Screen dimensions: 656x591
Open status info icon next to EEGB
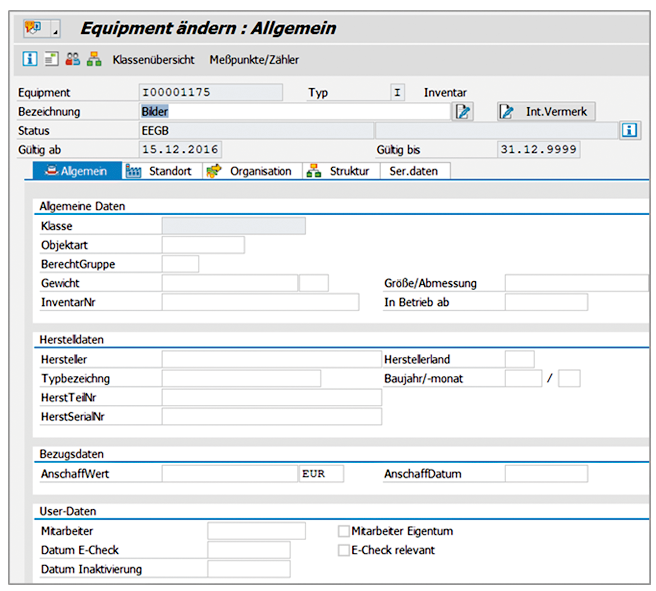(629, 131)
